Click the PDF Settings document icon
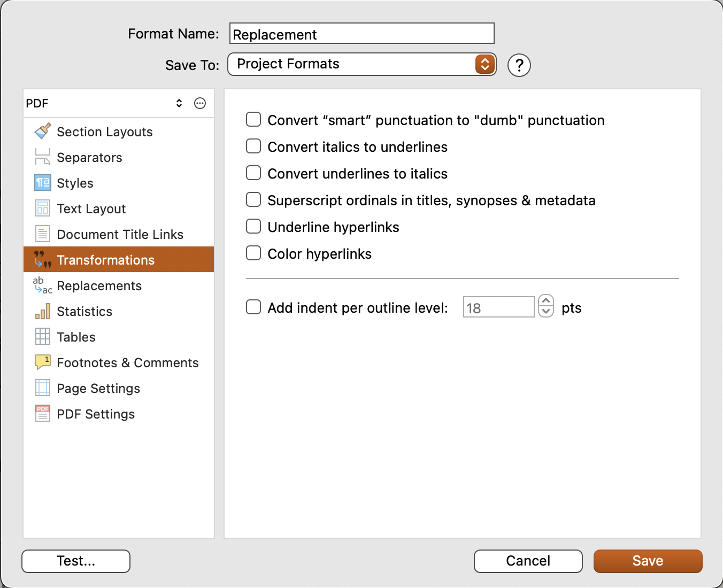The image size is (723, 588). click(x=43, y=414)
